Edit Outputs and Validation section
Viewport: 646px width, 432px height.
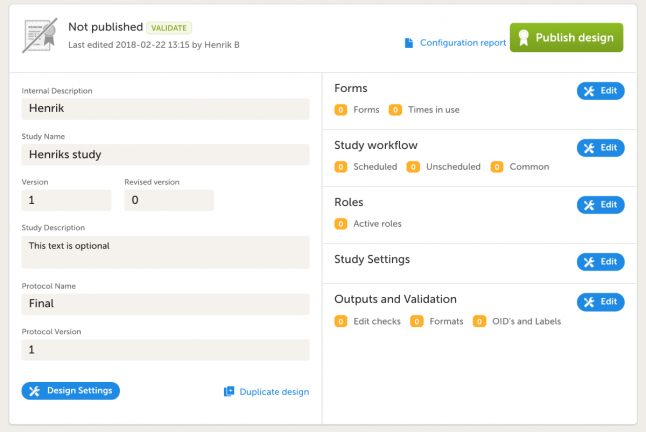click(x=600, y=302)
